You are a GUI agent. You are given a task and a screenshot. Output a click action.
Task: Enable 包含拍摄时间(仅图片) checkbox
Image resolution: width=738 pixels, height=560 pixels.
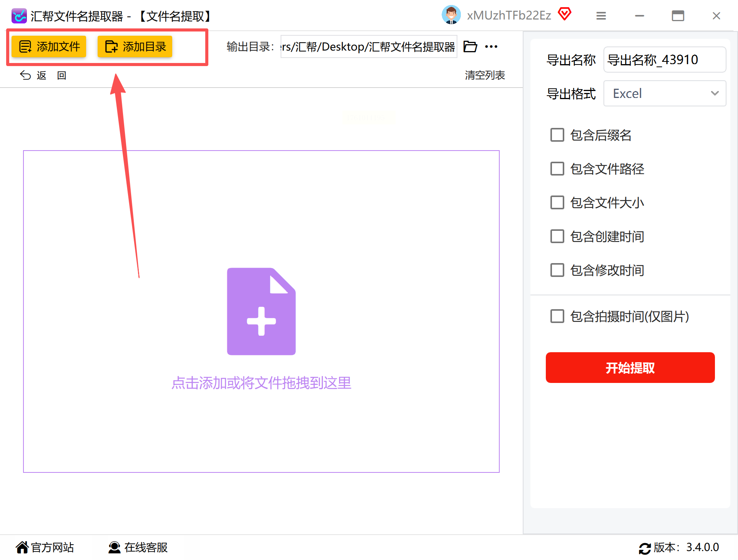[x=557, y=316]
